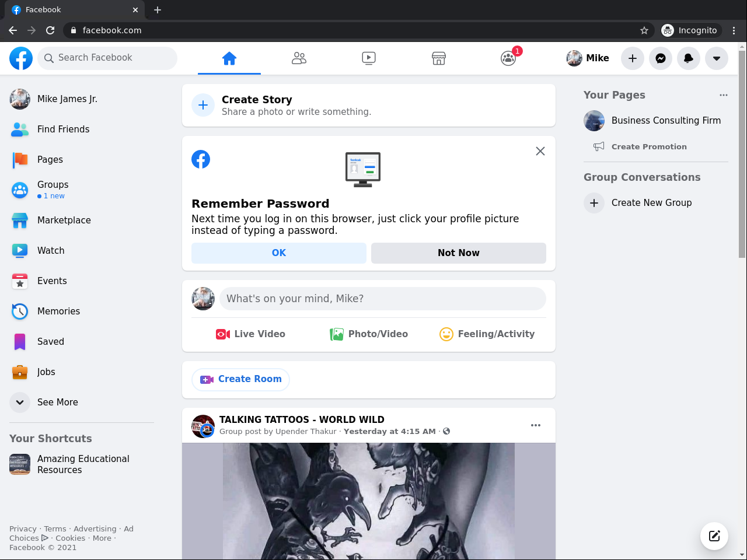The image size is (747, 560).
Task: Click the post timestamp Yesterday at 4:15 AM
Action: pyautogui.click(x=390, y=432)
